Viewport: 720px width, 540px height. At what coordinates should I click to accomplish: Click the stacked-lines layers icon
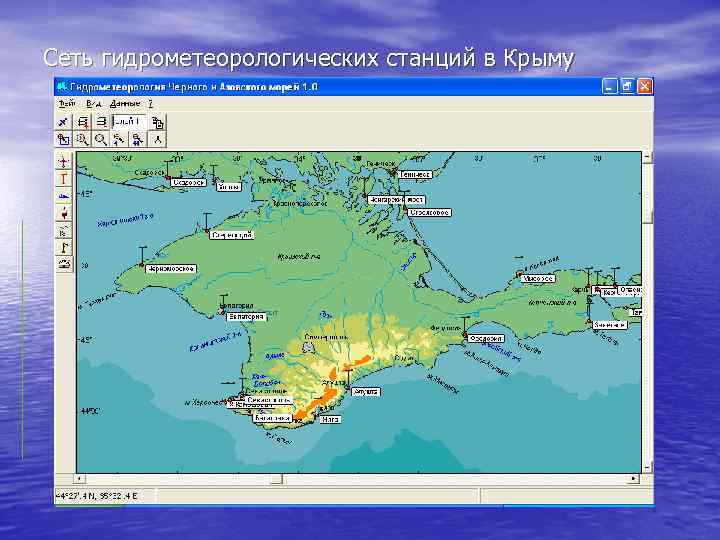click(101, 122)
